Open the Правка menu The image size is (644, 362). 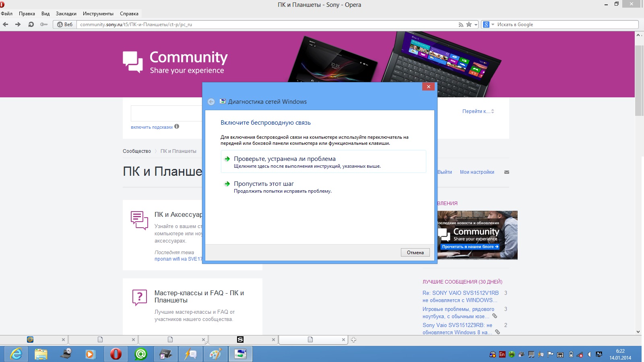27,14
